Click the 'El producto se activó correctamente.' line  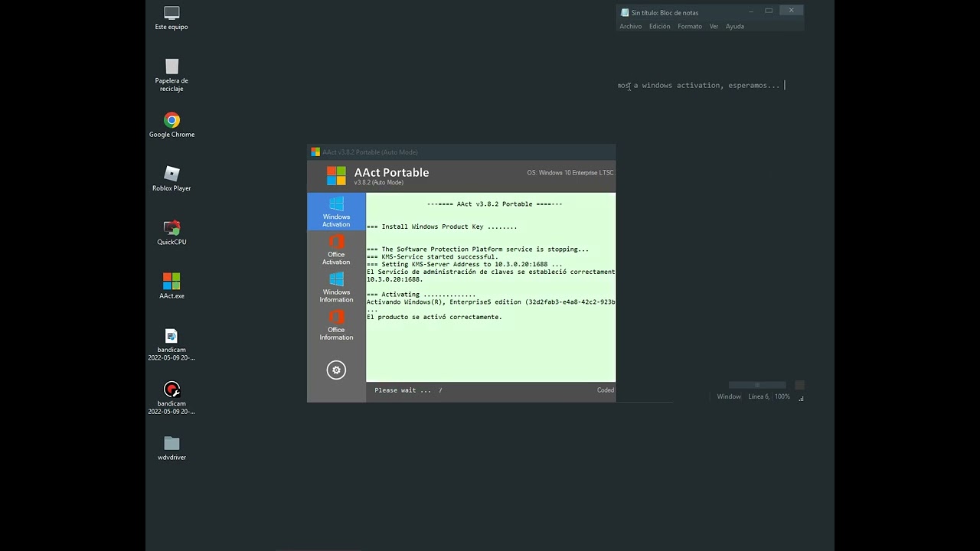[x=434, y=317]
